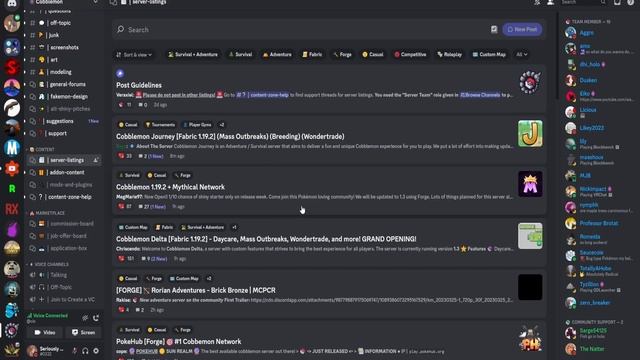
Task: Open the red RX server icon
Action: 12,209
